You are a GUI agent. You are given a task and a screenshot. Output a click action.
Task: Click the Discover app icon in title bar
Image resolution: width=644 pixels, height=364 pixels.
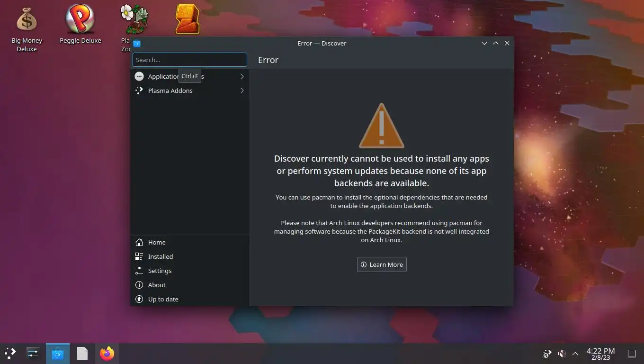point(137,43)
